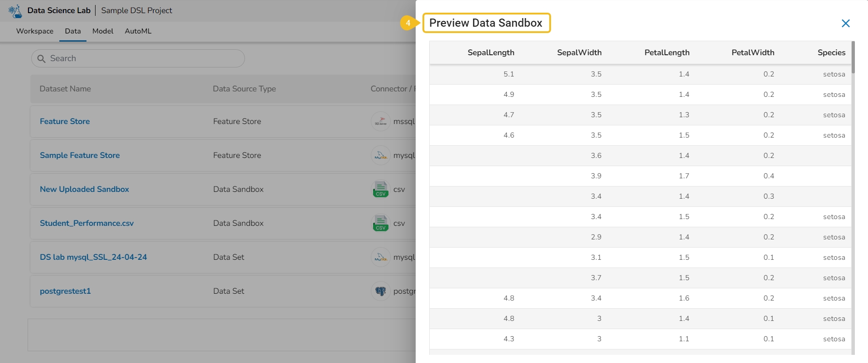Image resolution: width=868 pixels, height=363 pixels.
Task: Click the Species column header
Action: 831,53
